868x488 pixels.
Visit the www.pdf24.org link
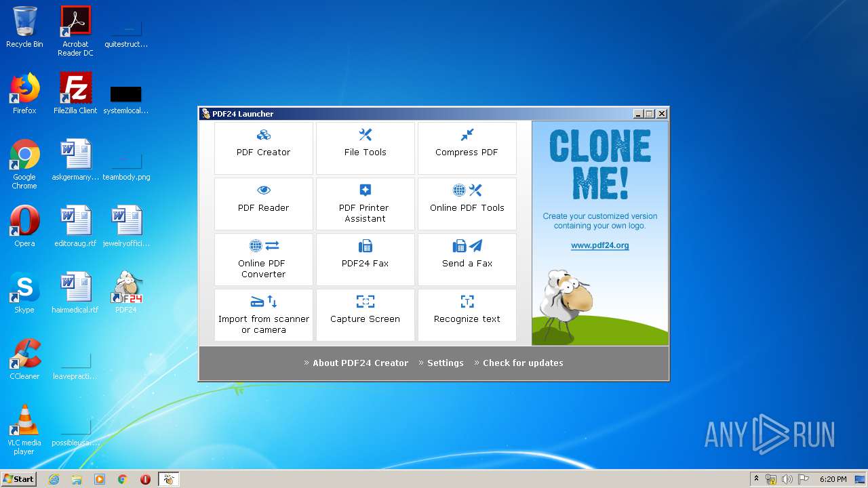point(599,246)
